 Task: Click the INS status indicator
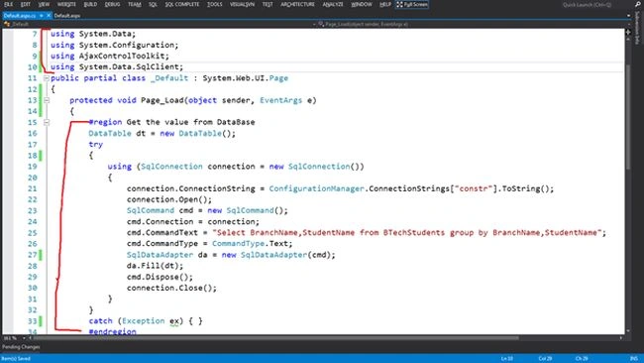click(634, 358)
